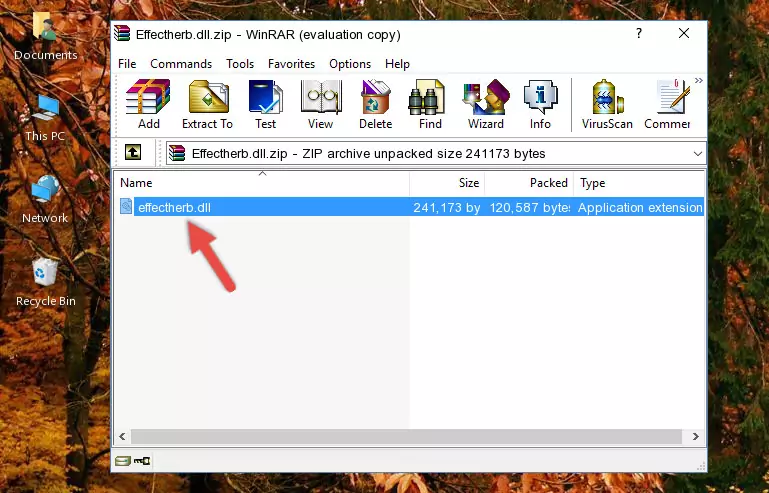
Task: Open the View file tool
Action: (321, 104)
